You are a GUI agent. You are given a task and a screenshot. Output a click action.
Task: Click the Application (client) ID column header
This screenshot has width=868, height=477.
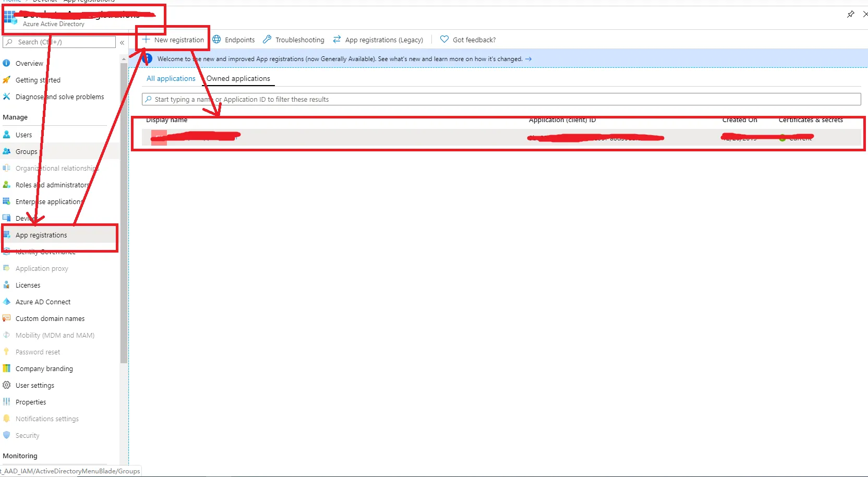click(x=562, y=120)
